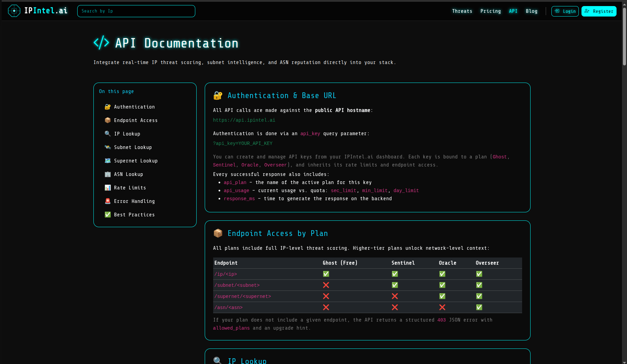Open the Blog nav item
This screenshot has height=364, width=627.
click(x=531, y=11)
